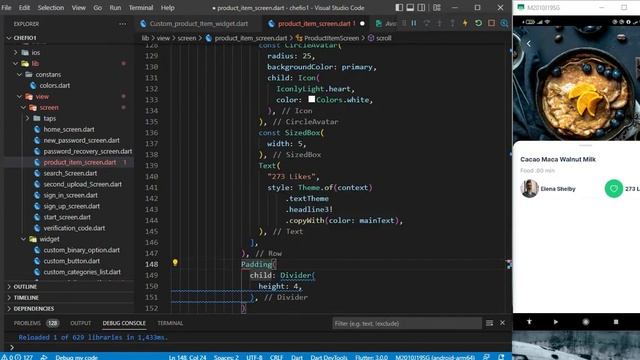Open the Edit menu
The width and height of the screenshot is (640, 360).
(x=24, y=7)
